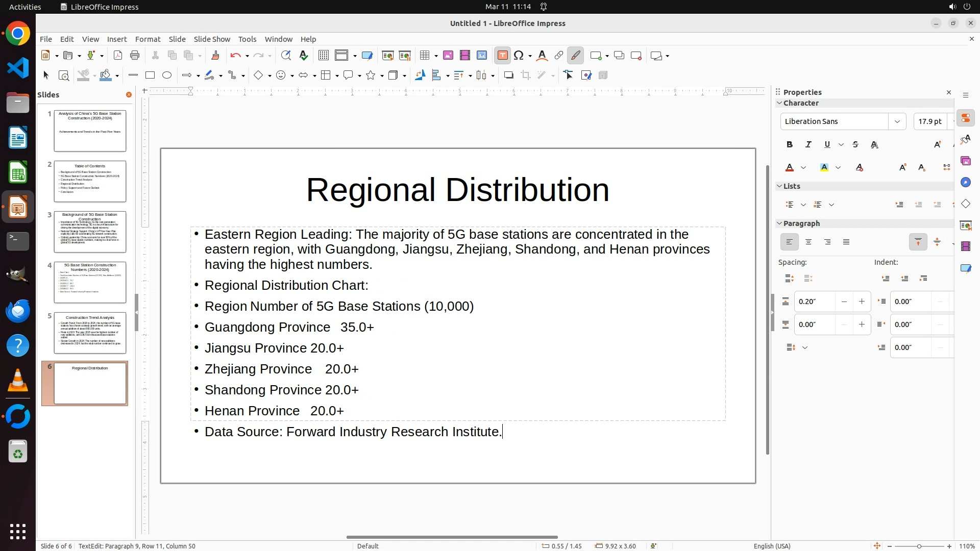The image size is (980, 551).
Task: Expand the font color dropdown arrow
Action: tap(803, 168)
